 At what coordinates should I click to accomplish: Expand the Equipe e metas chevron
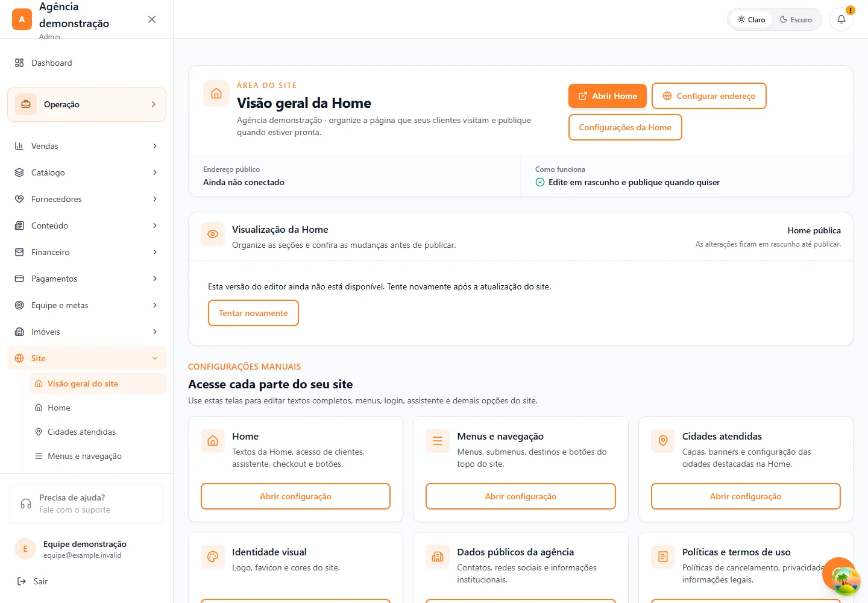pos(155,305)
